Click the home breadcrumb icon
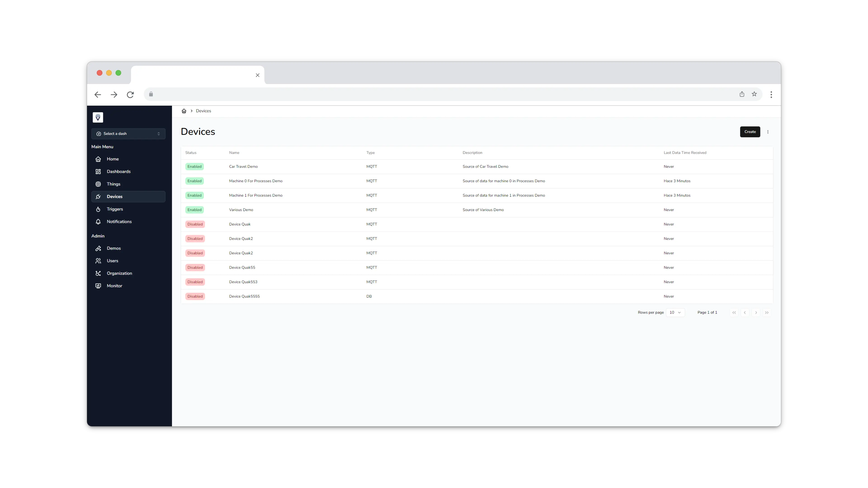 tap(184, 111)
